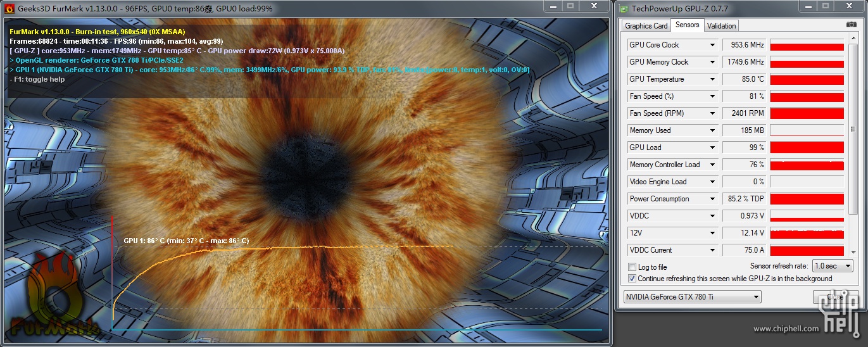
Task: Close the FurMark window
Action: coord(594,6)
